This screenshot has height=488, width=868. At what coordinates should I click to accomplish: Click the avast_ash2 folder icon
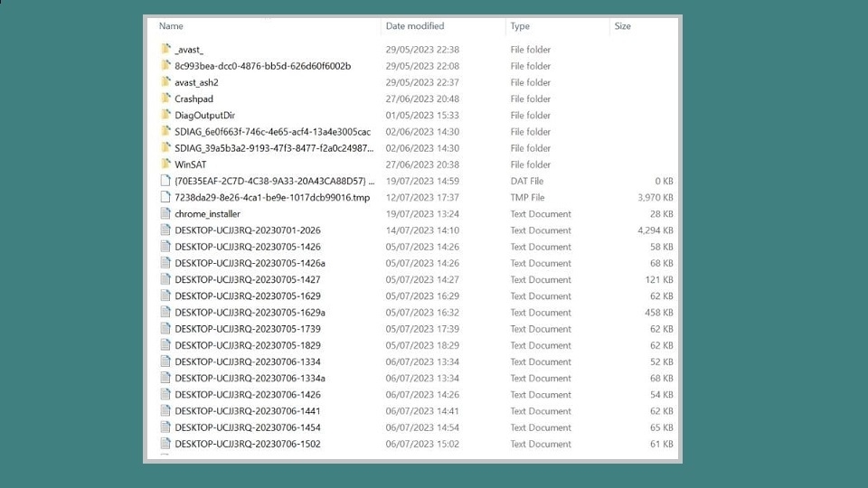(x=165, y=82)
